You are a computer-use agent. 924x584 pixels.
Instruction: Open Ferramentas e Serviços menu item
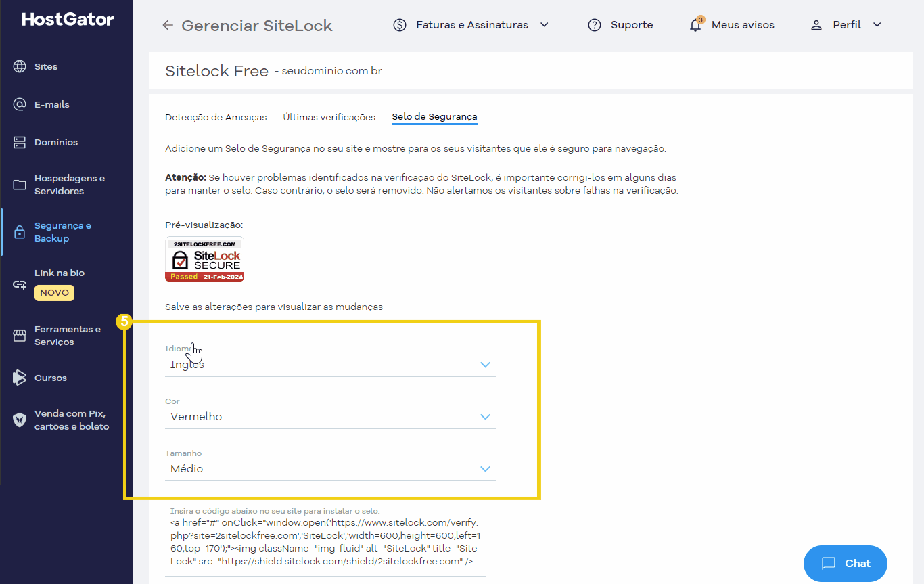coord(68,336)
